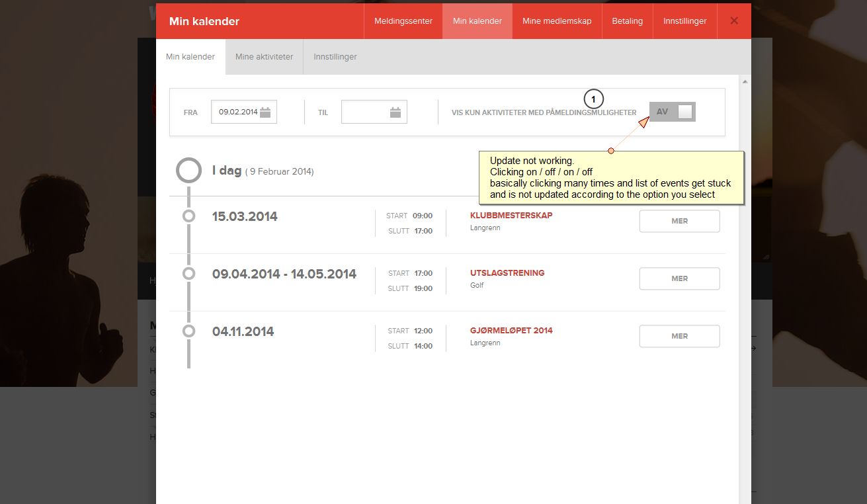Viewport: 867px width, 504px height.
Task: Open the Betaling tab
Action: click(628, 21)
